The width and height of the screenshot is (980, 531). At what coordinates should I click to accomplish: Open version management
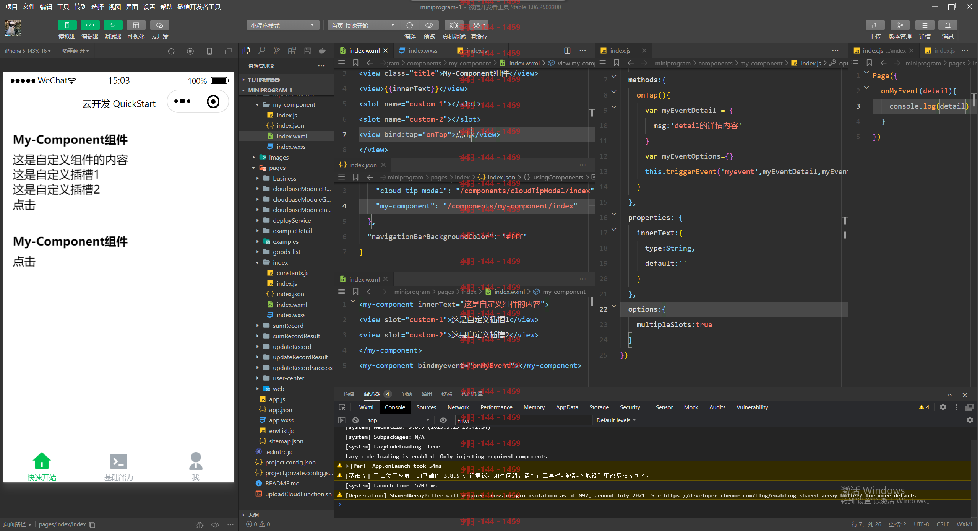point(900,25)
